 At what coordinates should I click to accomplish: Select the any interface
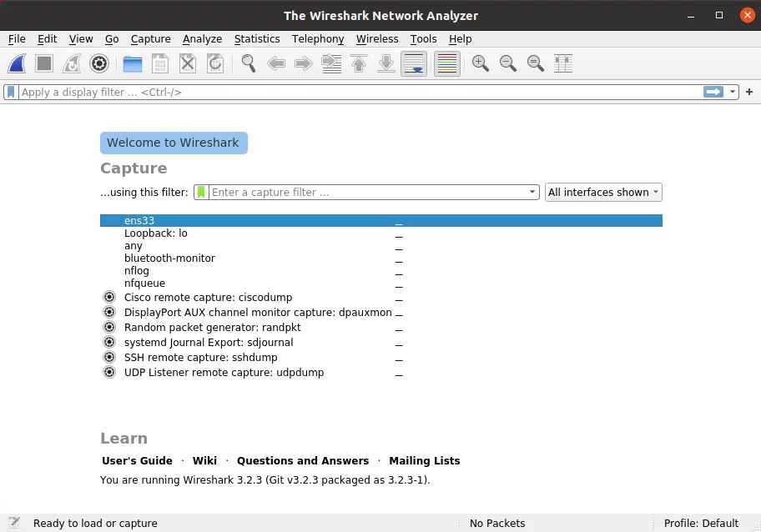[381, 246]
